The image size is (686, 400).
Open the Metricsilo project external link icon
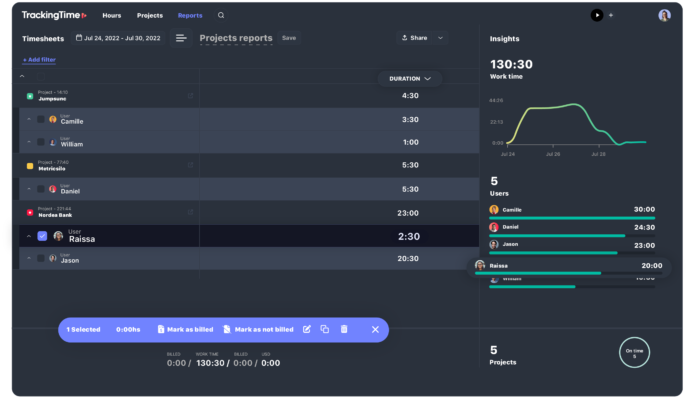click(190, 165)
